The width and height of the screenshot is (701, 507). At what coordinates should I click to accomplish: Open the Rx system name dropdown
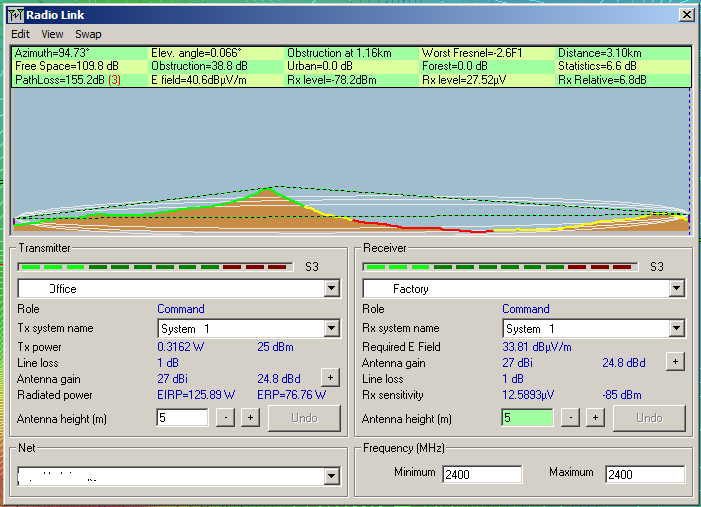pyautogui.click(x=677, y=328)
